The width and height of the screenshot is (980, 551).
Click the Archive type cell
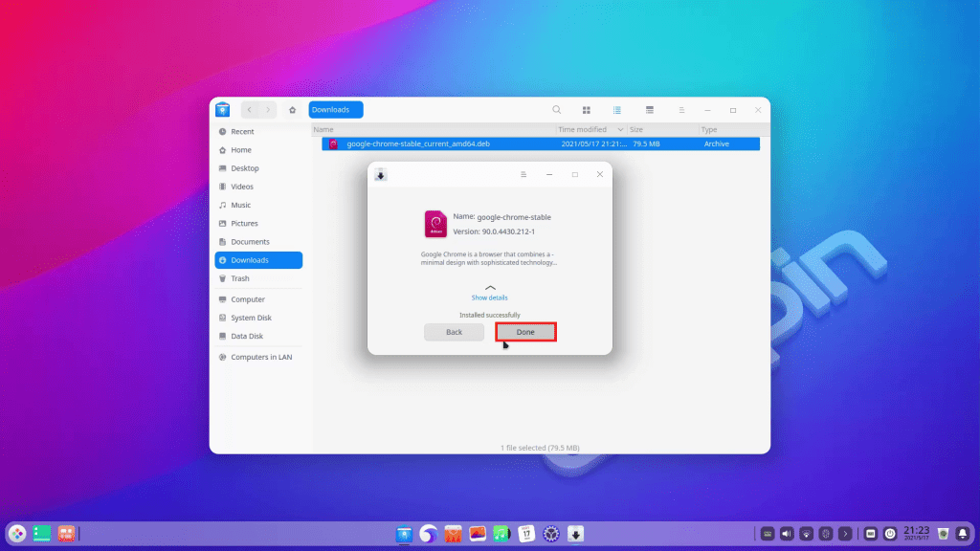(716, 143)
